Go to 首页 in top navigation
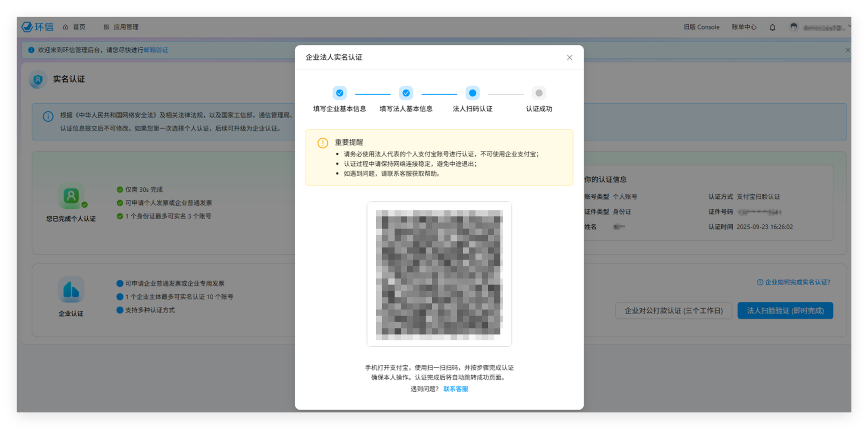This screenshot has width=868, height=429. [74, 27]
